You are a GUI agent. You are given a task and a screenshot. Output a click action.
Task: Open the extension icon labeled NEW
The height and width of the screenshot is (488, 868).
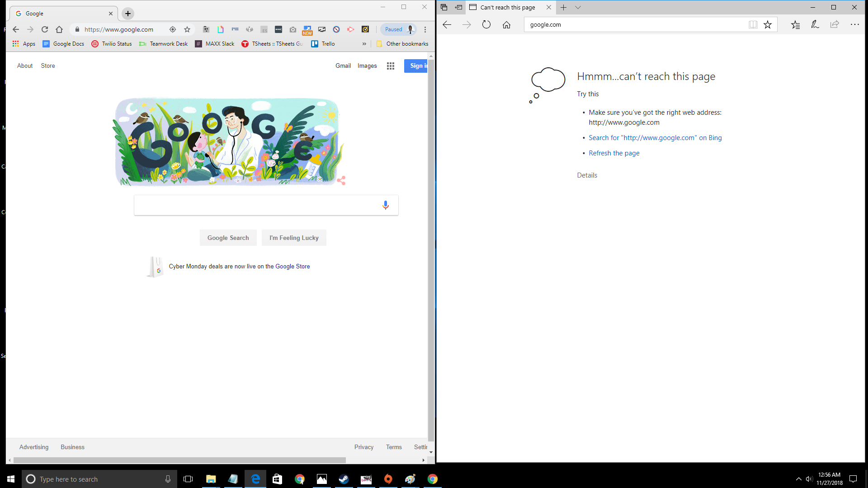(x=307, y=30)
